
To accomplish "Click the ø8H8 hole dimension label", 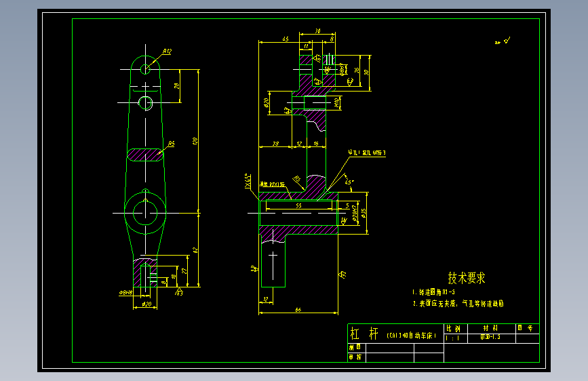I will point(125,292).
